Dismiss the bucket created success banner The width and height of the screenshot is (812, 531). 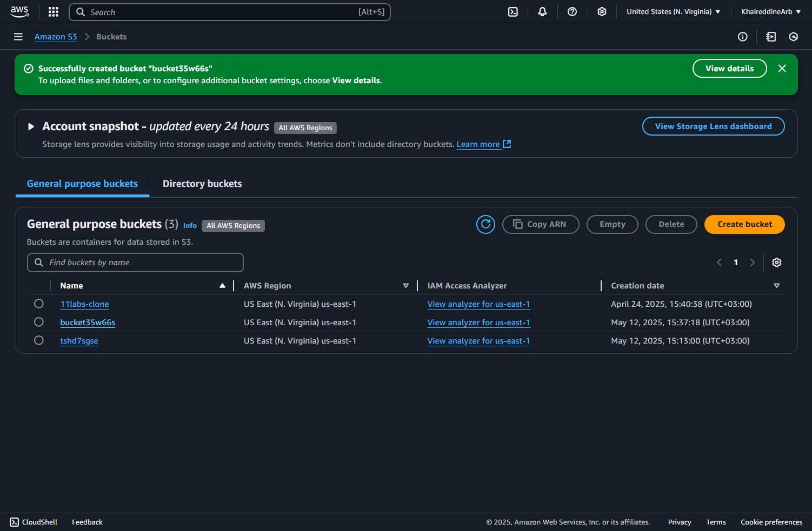782,69
